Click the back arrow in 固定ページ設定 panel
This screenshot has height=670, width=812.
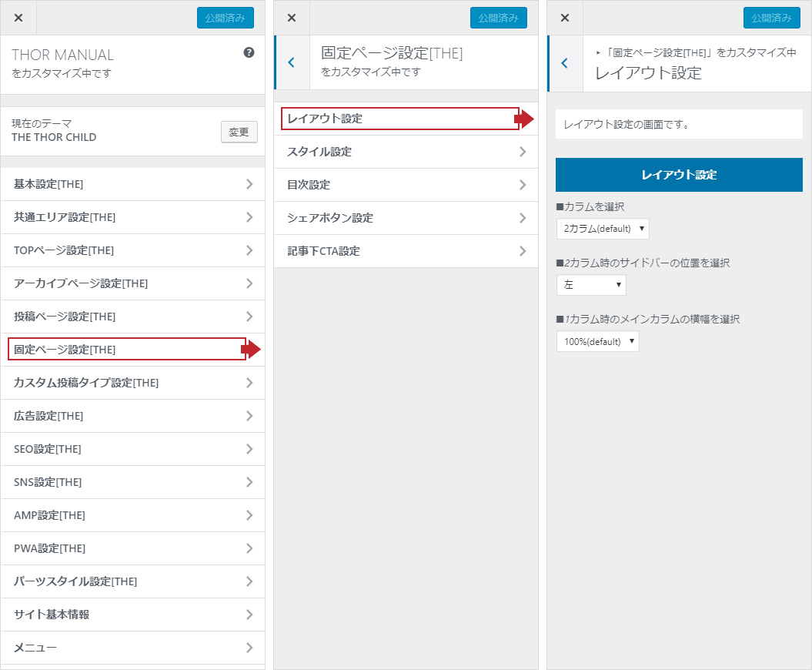click(291, 63)
